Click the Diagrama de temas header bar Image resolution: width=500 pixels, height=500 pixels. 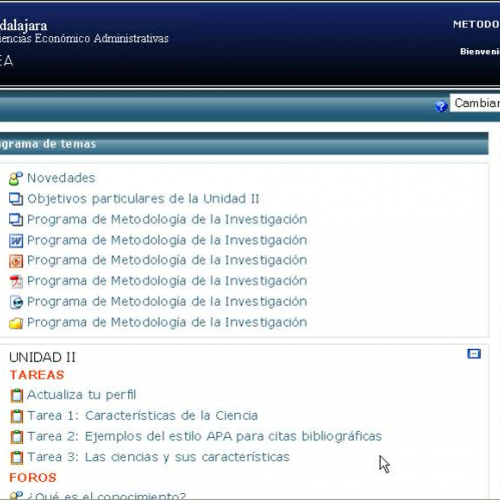244,144
